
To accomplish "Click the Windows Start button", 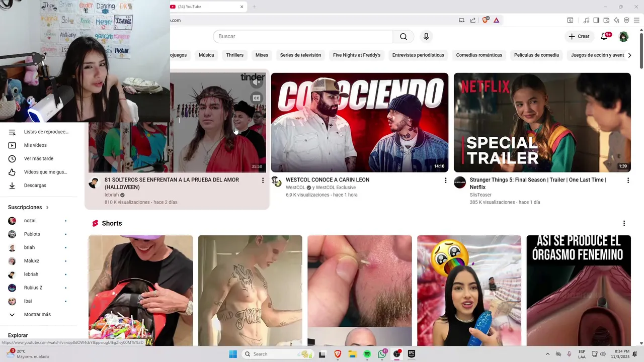I will click(x=232, y=354).
